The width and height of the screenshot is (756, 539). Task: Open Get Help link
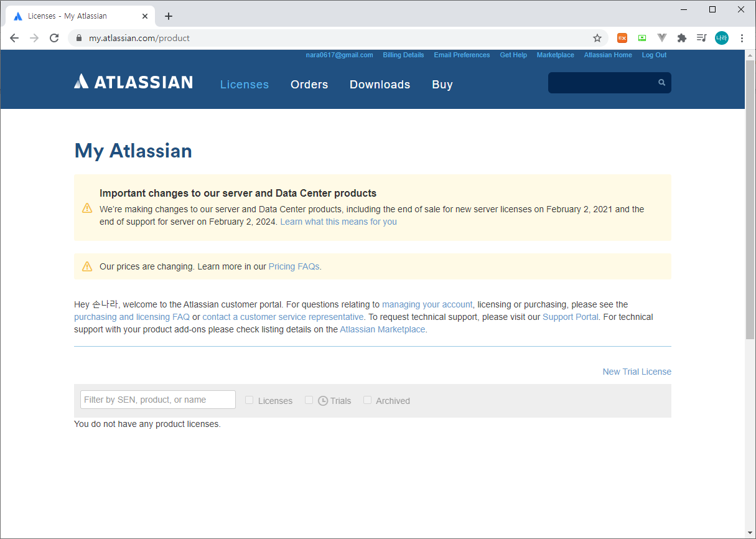pyautogui.click(x=513, y=55)
